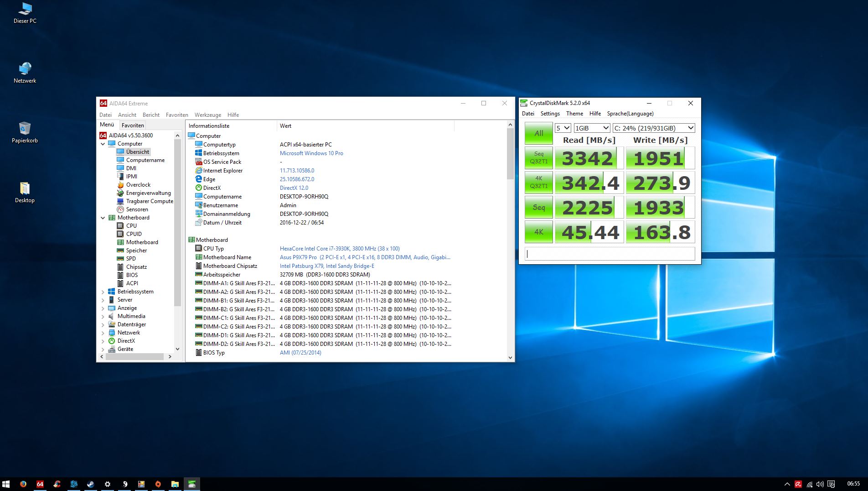Collapse the Computer node in AIDA64 tree
Viewport: 868px width, 491px height.
[x=103, y=144]
